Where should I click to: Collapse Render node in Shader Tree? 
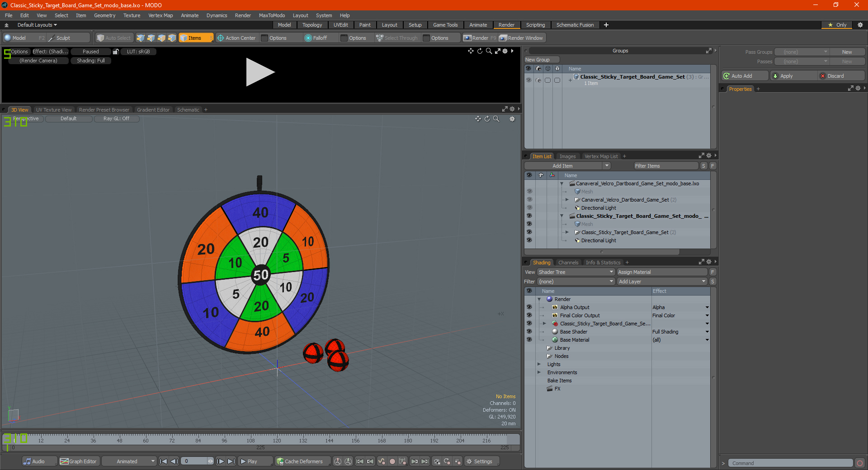[x=539, y=299]
